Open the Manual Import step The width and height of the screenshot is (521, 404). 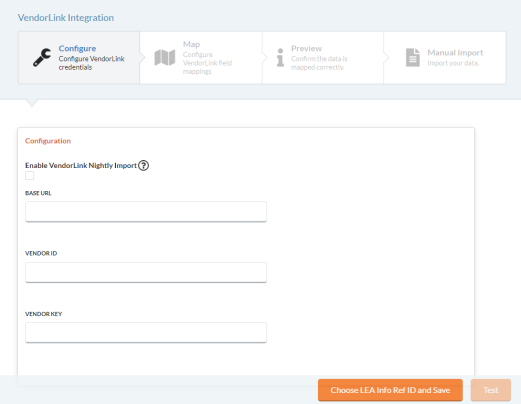(445, 58)
